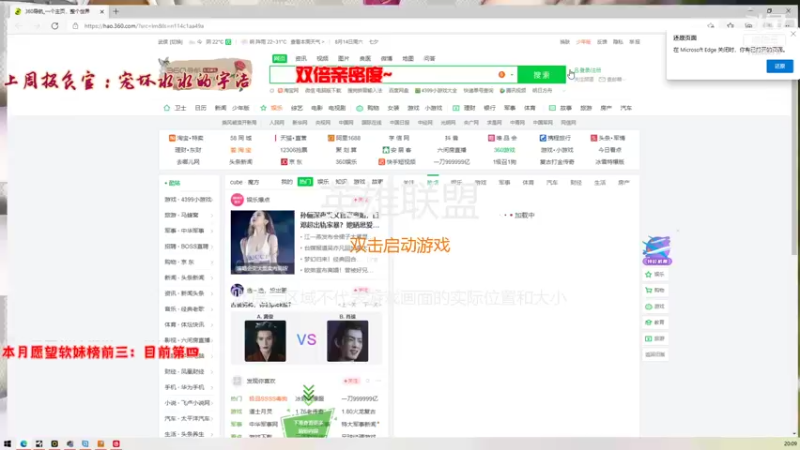Switch search to the 资讯 tab

pos(301,59)
